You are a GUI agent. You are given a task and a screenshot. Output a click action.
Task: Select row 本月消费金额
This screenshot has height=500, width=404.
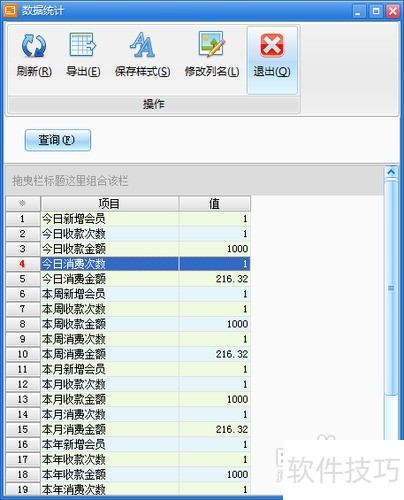click(x=128, y=430)
